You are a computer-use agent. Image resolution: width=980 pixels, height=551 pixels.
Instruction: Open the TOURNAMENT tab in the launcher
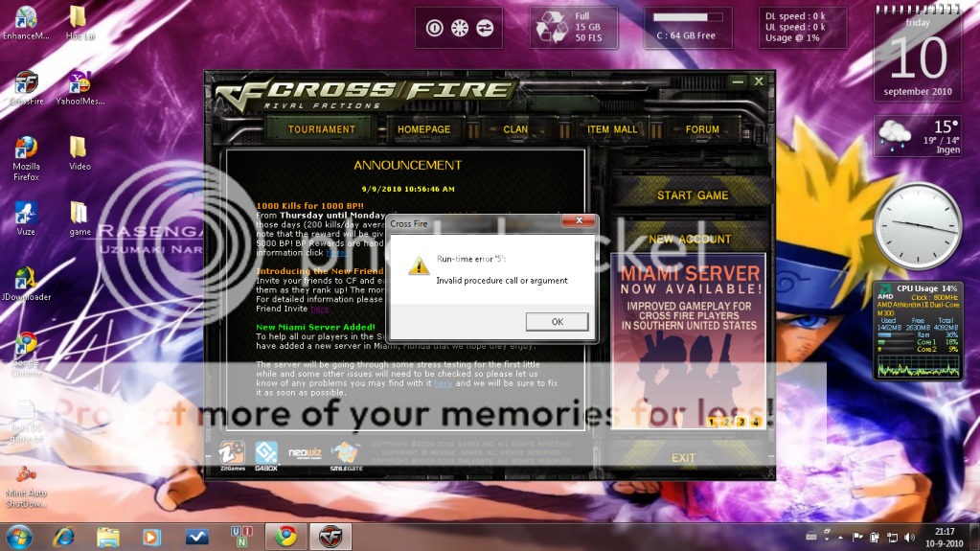[322, 129]
